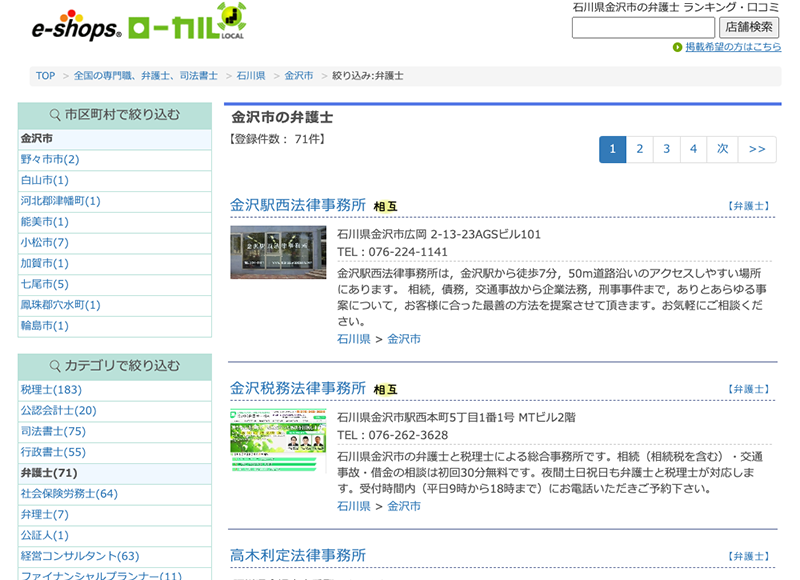Click the e-shops ローカル logo
This screenshot has height=580, width=800.
click(x=139, y=23)
